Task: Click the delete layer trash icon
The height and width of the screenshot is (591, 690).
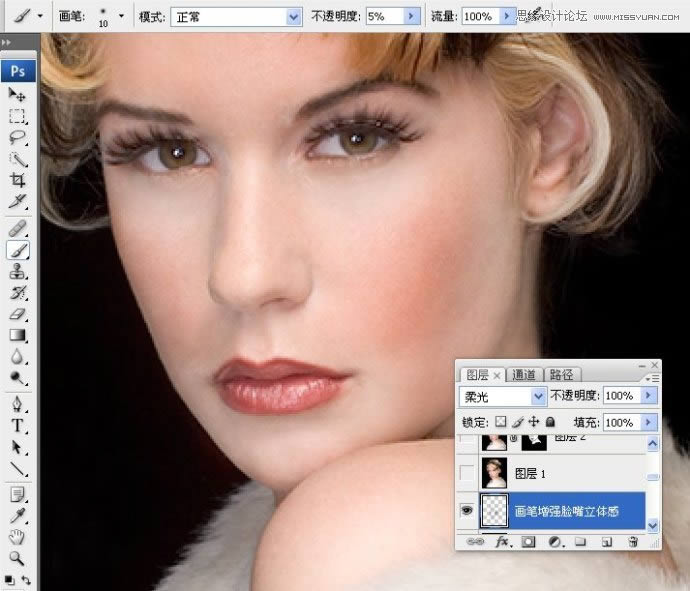Action: pyautogui.click(x=632, y=542)
